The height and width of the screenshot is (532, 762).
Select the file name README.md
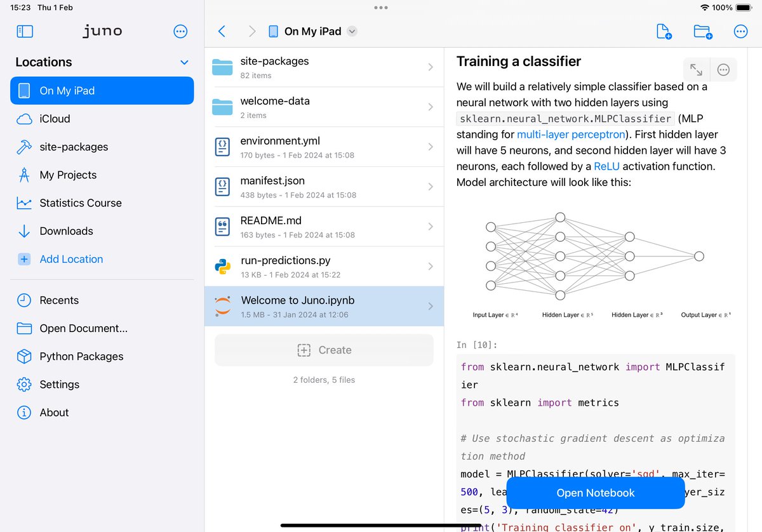271,221
